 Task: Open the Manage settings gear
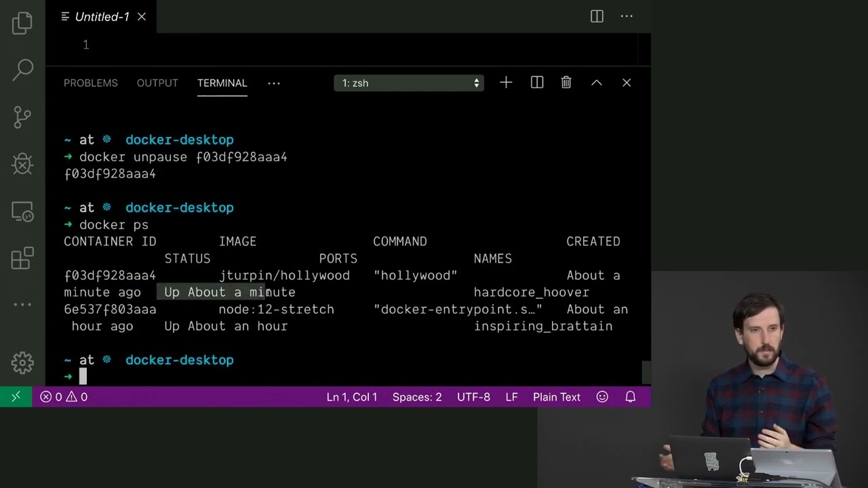coord(22,363)
